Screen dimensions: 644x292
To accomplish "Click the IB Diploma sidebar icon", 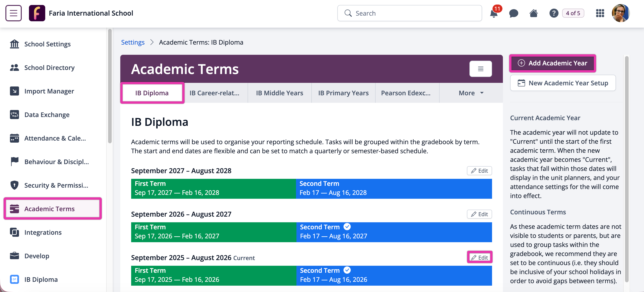I will [14, 279].
